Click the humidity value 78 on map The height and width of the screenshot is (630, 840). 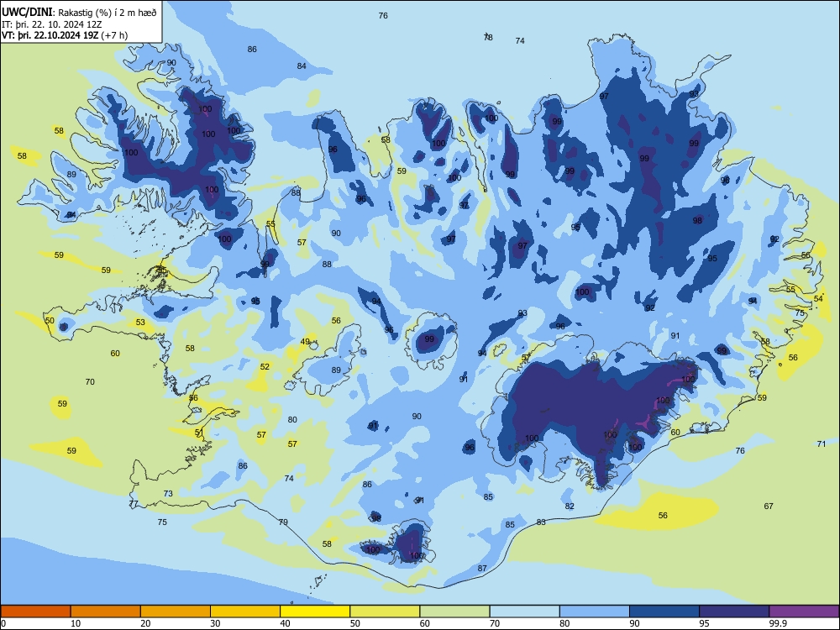[x=488, y=37]
